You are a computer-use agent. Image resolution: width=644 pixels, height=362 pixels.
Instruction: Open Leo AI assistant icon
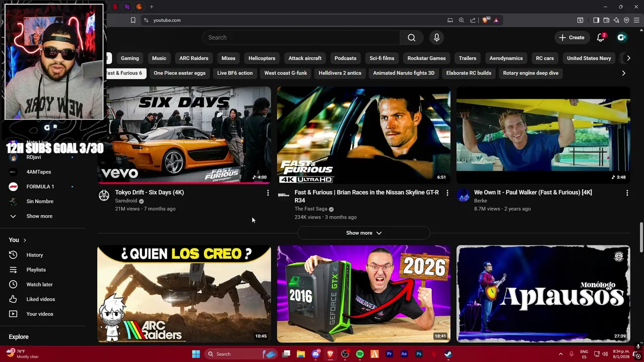[x=616, y=20]
